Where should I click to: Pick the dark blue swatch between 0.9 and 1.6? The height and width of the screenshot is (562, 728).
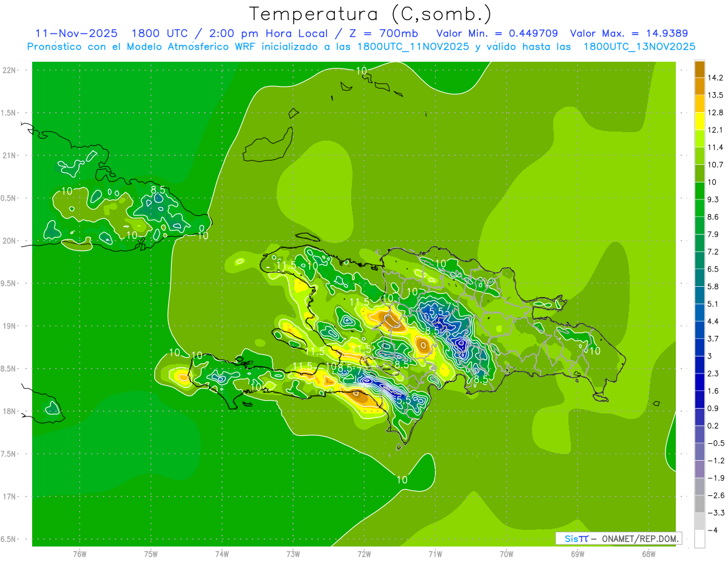coord(699,400)
